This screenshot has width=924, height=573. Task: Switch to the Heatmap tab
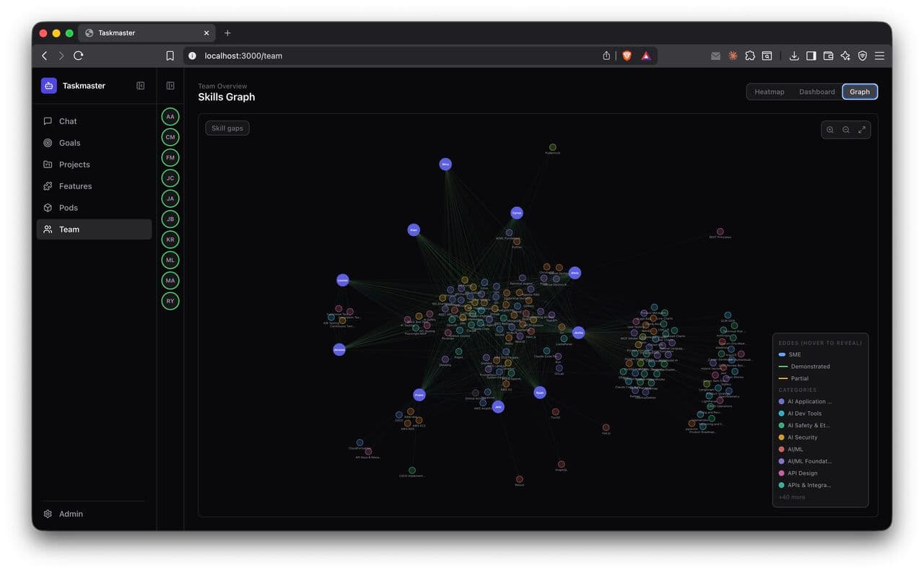[x=770, y=92]
